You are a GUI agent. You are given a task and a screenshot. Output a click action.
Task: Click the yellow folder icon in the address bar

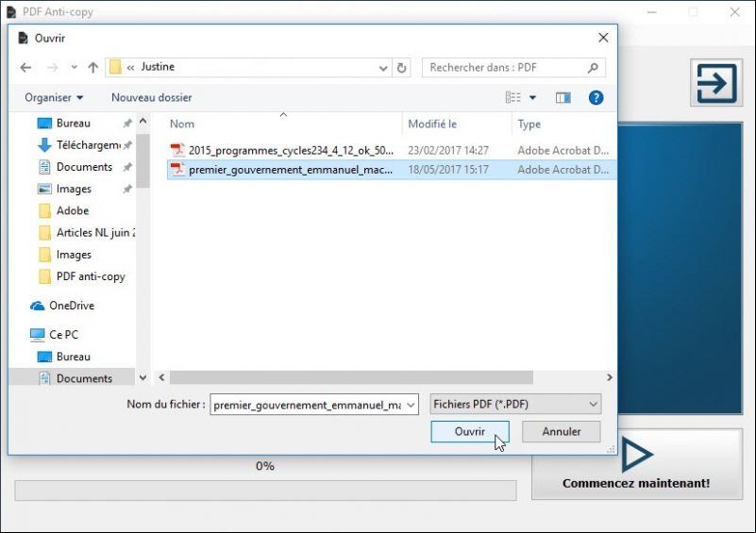coord(115,67)
